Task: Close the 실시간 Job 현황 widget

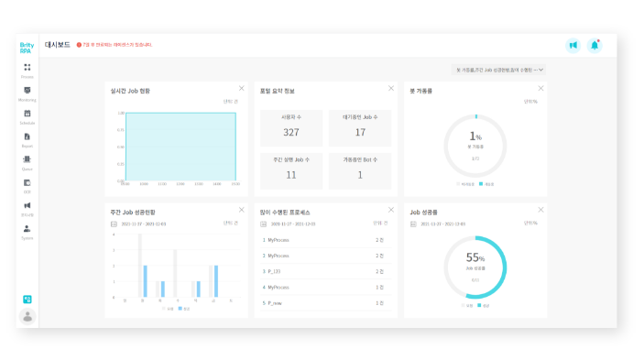Action: [242, 88]
